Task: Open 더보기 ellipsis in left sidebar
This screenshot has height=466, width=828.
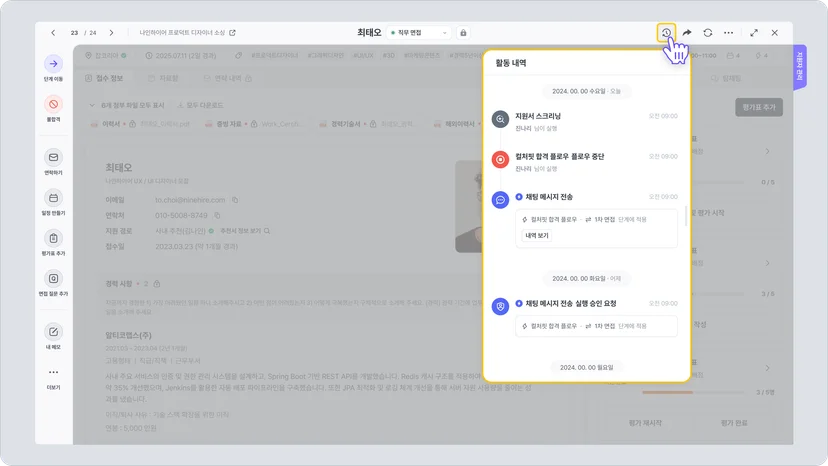Action: click(53, 372)
